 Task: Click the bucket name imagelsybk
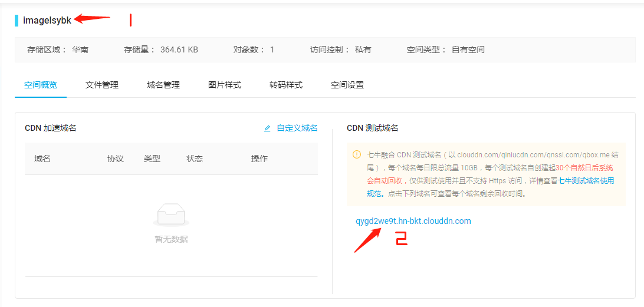[x=47, y=20]
